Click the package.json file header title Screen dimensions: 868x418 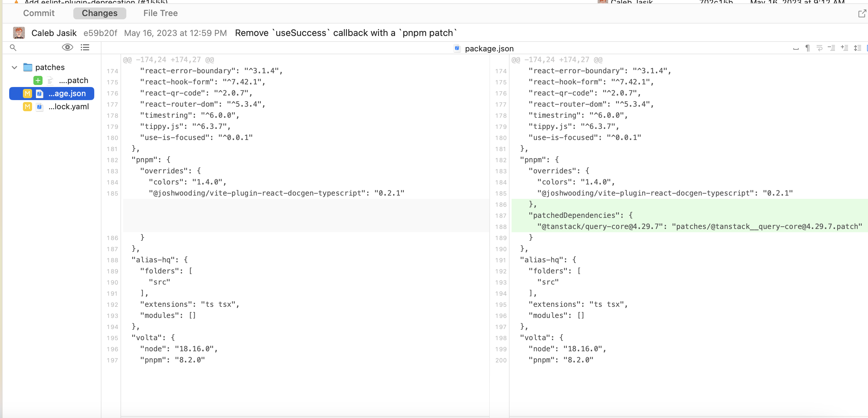pyautogui.click(x=489, y=48)
